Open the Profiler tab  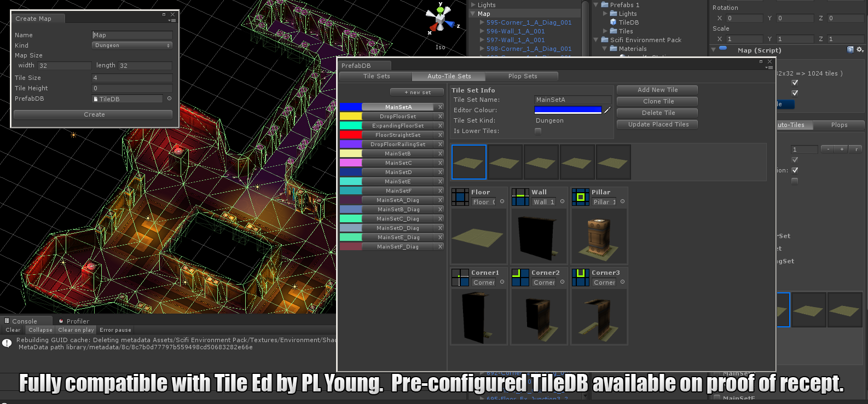(x=74, y=321)
